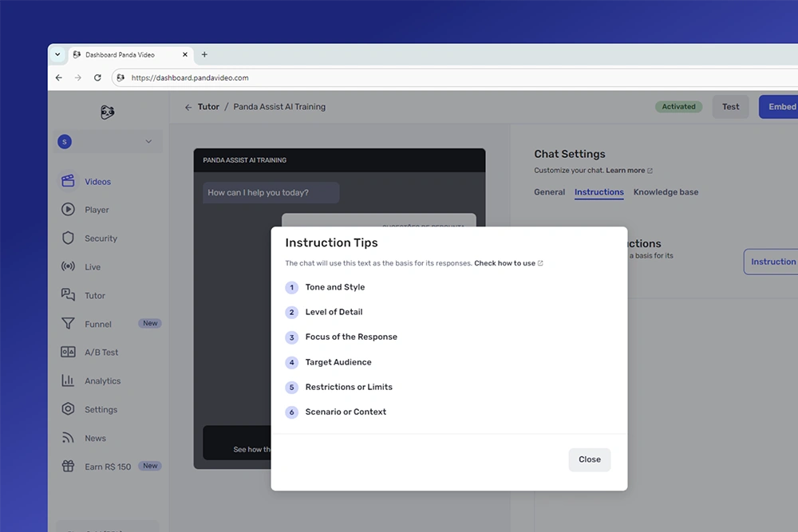Click the Analytics menu label
This screenshot has width=798, height=532.
103,381
